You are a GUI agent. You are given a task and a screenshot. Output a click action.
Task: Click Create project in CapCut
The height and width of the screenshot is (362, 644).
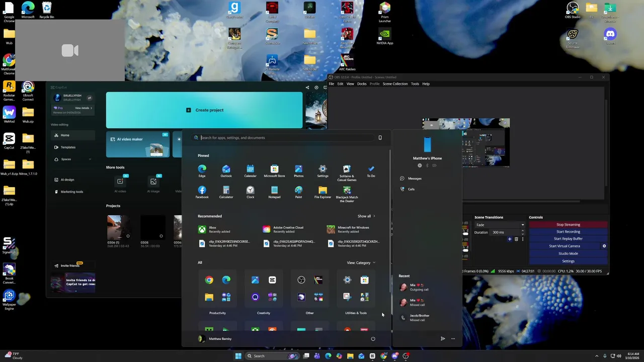tap(204, 110)
